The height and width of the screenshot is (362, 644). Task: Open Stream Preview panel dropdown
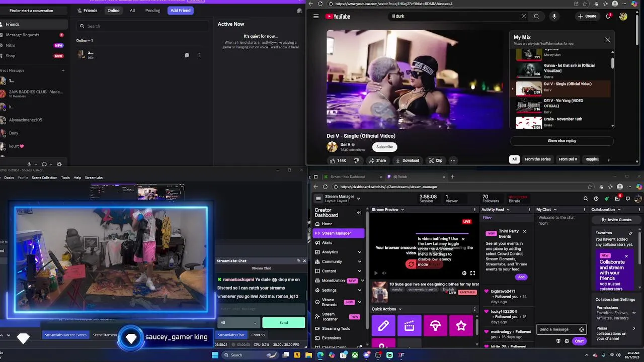tap(402, 210)
